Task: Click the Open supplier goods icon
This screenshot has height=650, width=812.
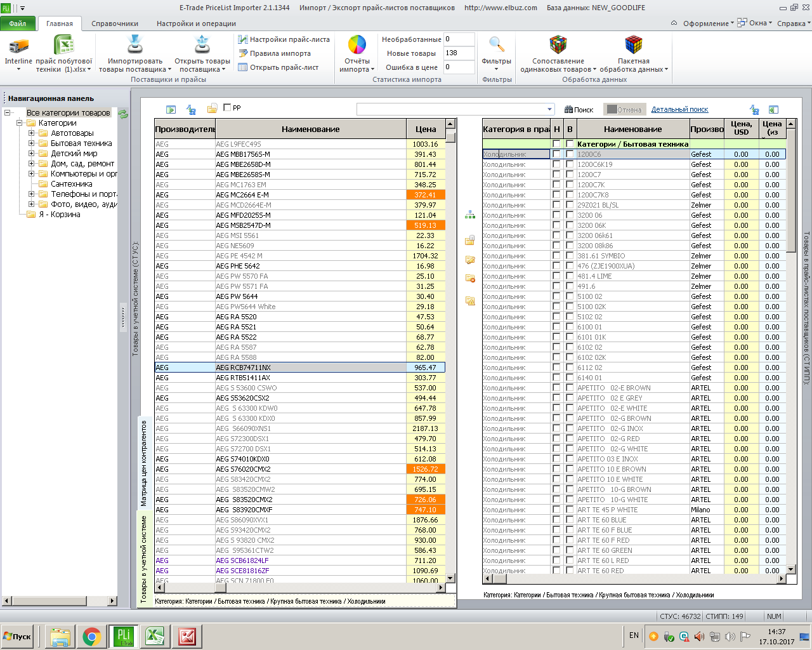Action: [x=202, y=45]
